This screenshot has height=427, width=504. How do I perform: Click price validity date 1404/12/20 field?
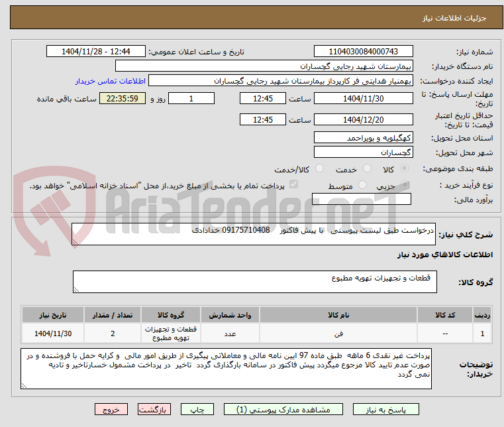coord(363,120)
